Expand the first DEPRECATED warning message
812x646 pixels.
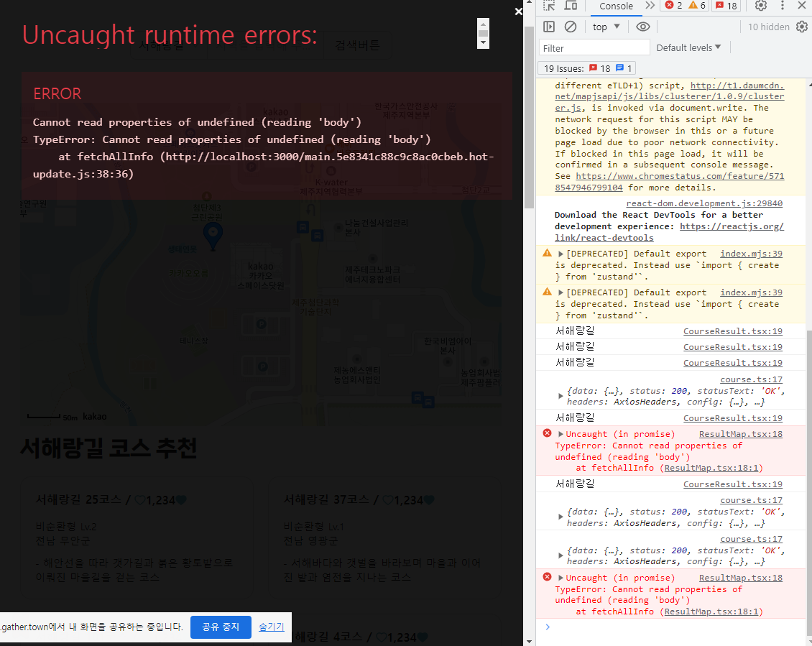tap(560, 254)
